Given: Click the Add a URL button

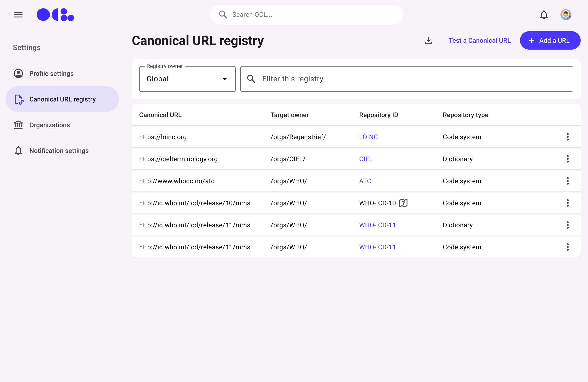Looking at the screenshot, I should [550, 40].
